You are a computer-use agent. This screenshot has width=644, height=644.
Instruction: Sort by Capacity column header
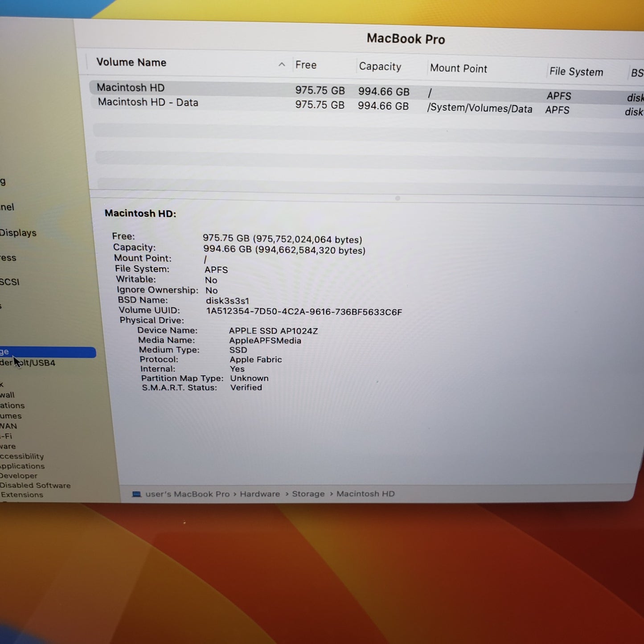(x=380, y=66)
